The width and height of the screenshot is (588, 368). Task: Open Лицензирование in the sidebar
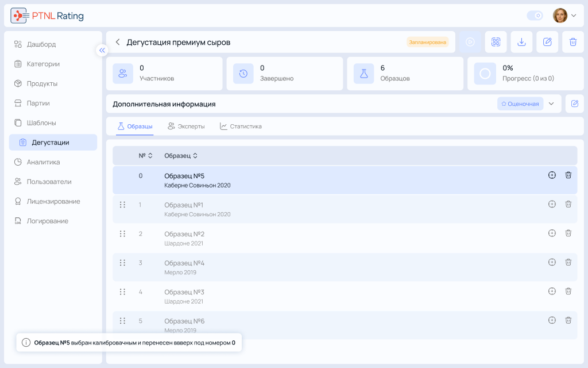point(53,201)
